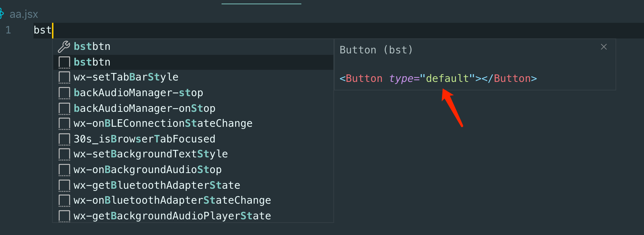Click snippet icon next to 30s_isBrowserTabFocused
The height and width of the screenshot is (235, 644).
[x=64, y=139]
